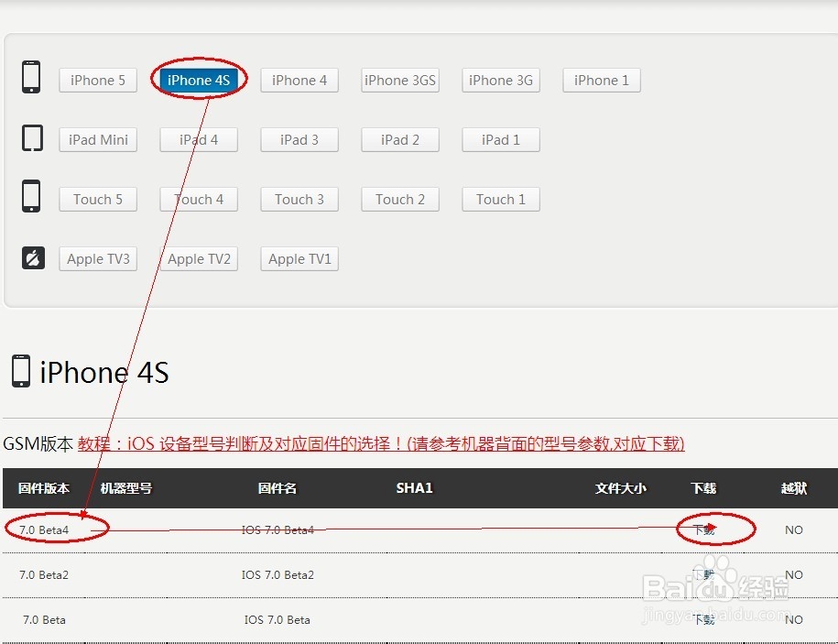Click the 越狱 column header
This screenshot has height=644, width=838.
point(794,488)
